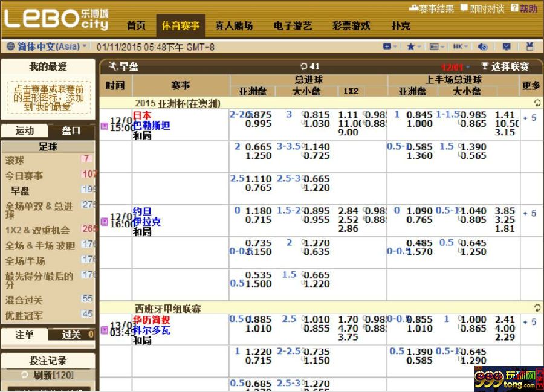The width and height of the screenshot is (544, 392).
Task: Open 赛事结果 results link at top
Action: pos(431,8)
